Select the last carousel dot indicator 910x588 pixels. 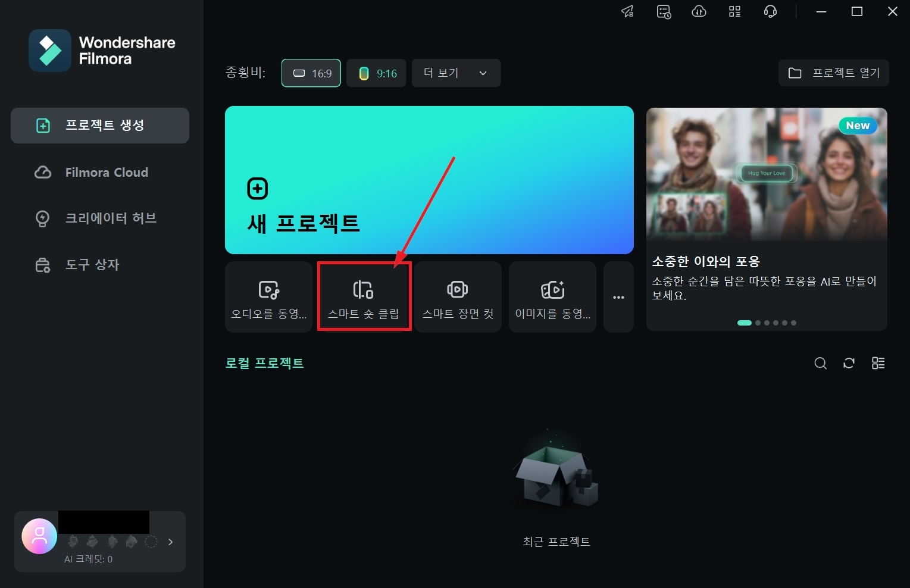[793, 323]
